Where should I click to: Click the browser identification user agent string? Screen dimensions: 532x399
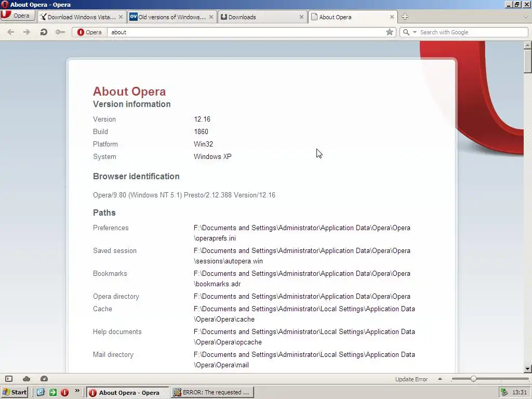(x=184, y=195)
